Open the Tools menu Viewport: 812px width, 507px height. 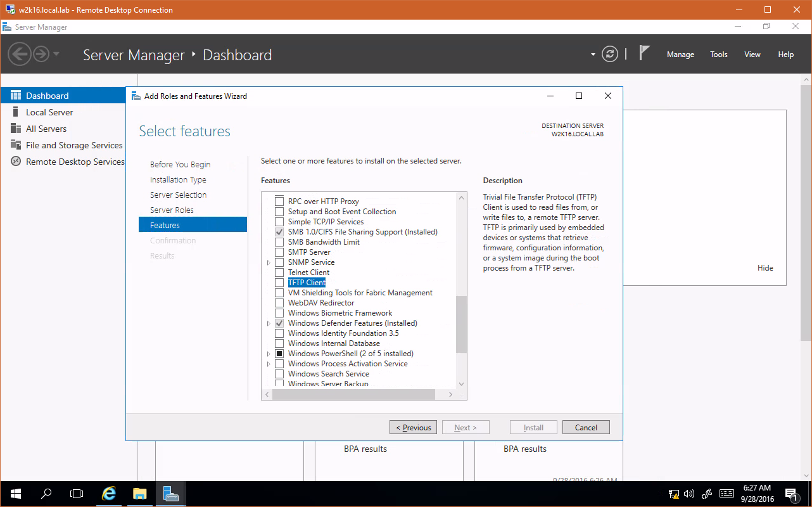719,55
